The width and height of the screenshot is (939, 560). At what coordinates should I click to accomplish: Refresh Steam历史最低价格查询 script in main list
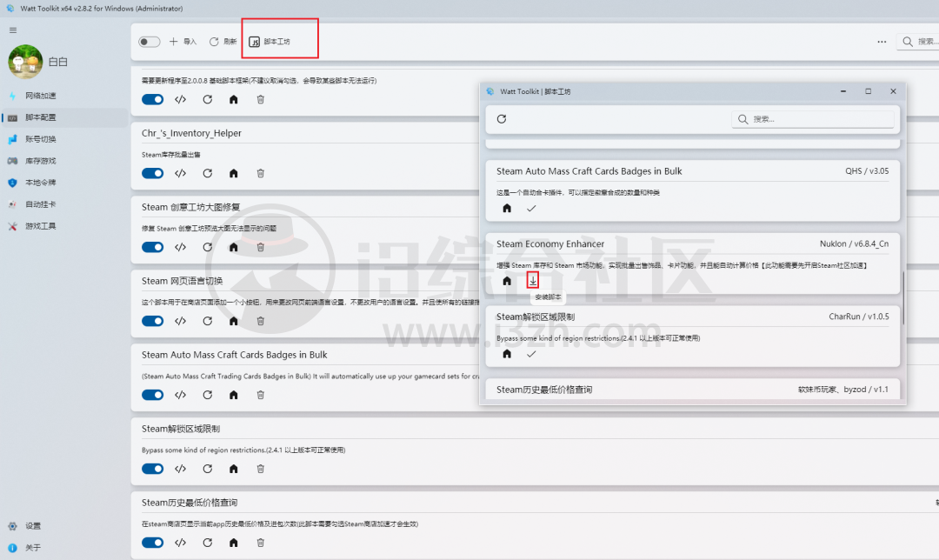pyautogui.click(x=207, y=543)
